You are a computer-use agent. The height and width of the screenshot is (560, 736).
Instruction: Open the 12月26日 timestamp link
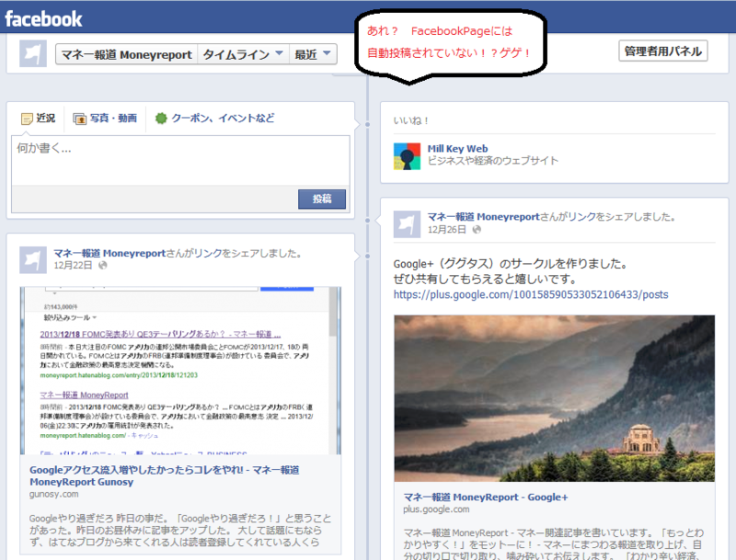pos(447,229)
